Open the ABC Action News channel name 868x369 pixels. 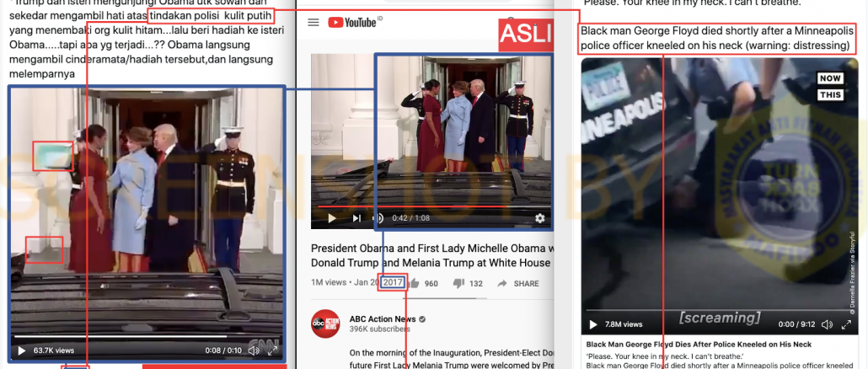[383, 318]
